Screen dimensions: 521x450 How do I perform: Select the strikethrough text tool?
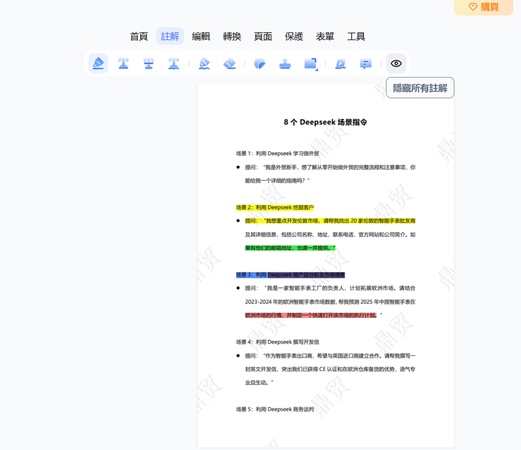coord(149,63)
